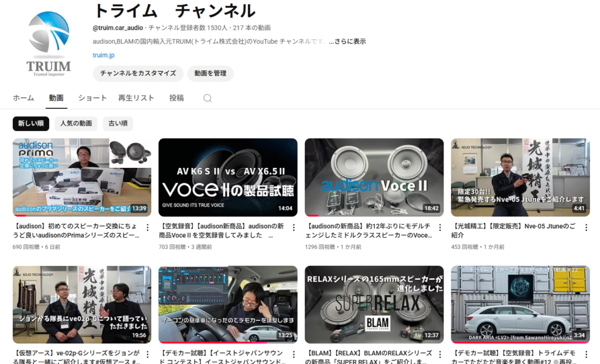The image size is (600, 364).
Task: Click the 1296 回視聴・1 か月前 metadata
Action: (333, 247)
